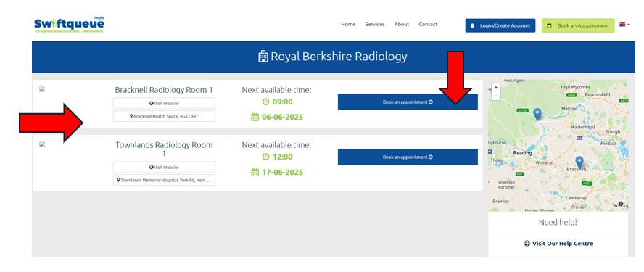Screen dimensions: 644x272
Task: Click the 17-06-2025 date text
Action: click(283, 172)
